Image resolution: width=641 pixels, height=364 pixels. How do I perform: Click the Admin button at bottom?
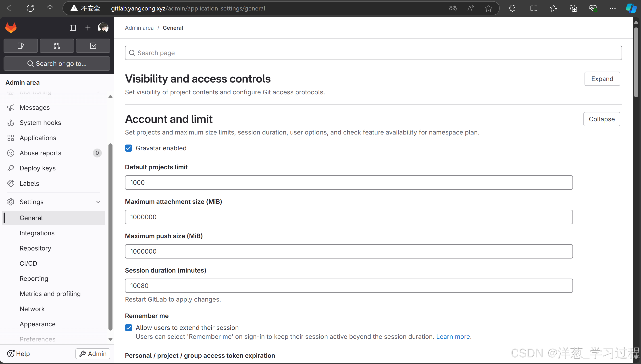(x=93, y=354)
